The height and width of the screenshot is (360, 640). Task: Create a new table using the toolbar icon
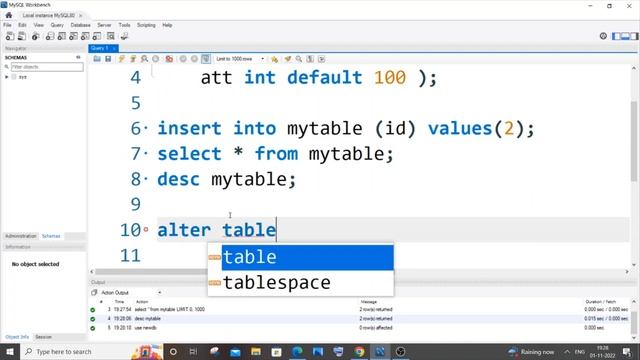point(62,36)
